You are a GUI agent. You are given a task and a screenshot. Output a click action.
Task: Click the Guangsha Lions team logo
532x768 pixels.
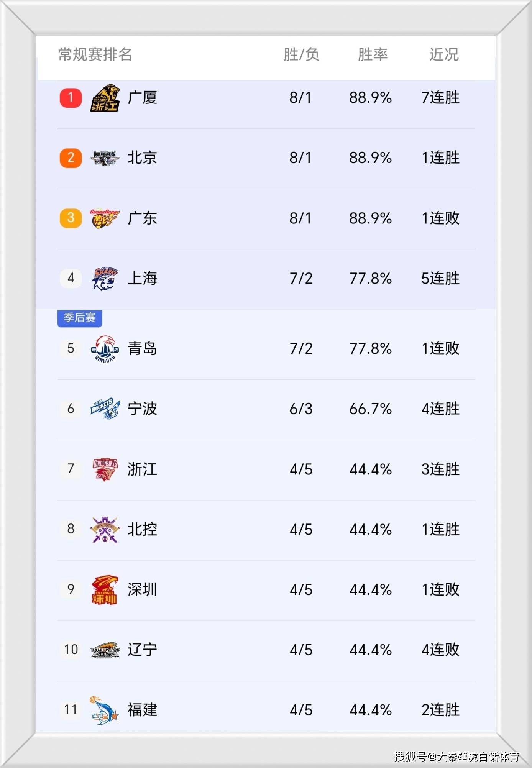coord(105,98)
